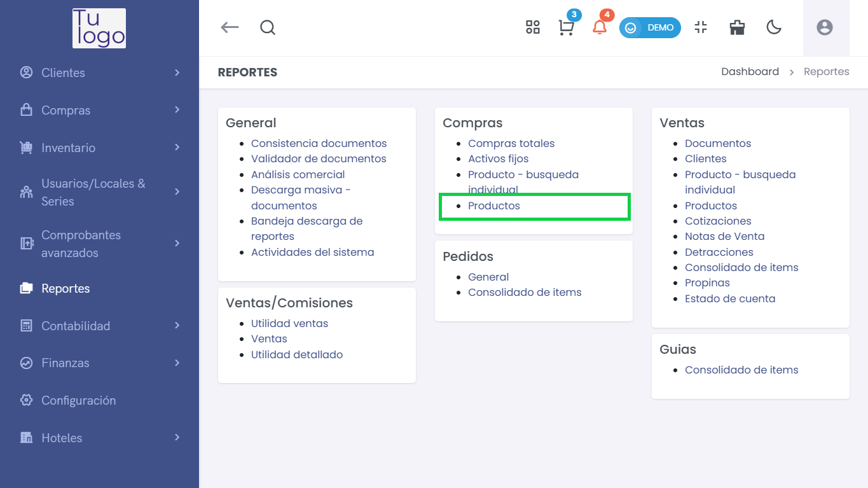Click the Configuración gear icon
The width and height of the screenshot is (868, 488).
click(26, 400)
